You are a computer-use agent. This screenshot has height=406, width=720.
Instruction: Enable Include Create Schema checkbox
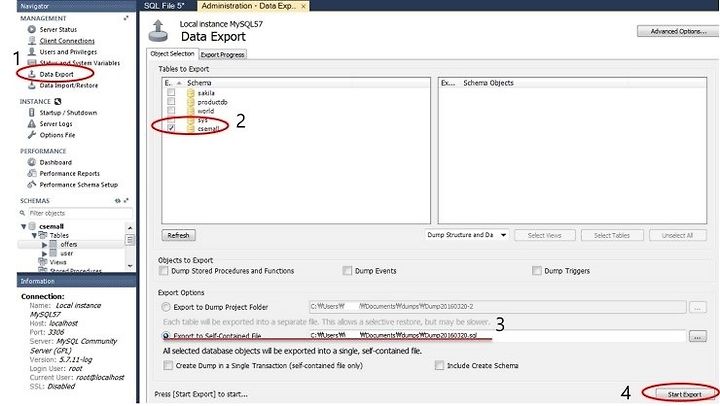tap(439, 365)
